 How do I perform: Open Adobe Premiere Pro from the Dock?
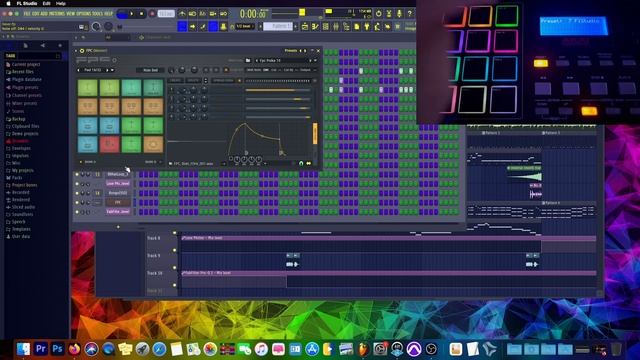(40, 349)
